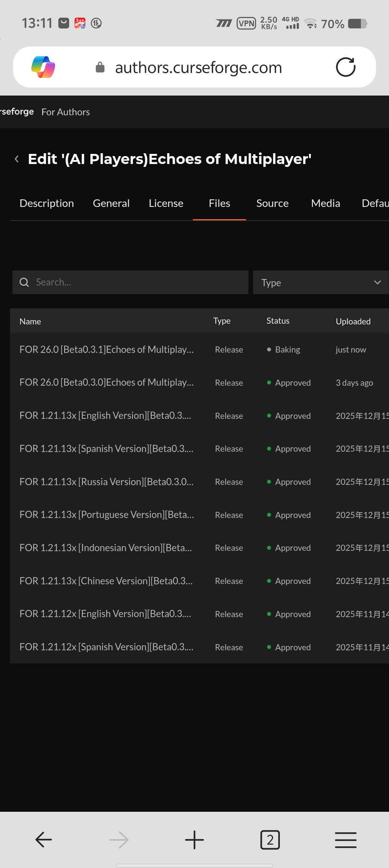Open the Media tab
Screen dimensions: 389x868
[326, 203]
